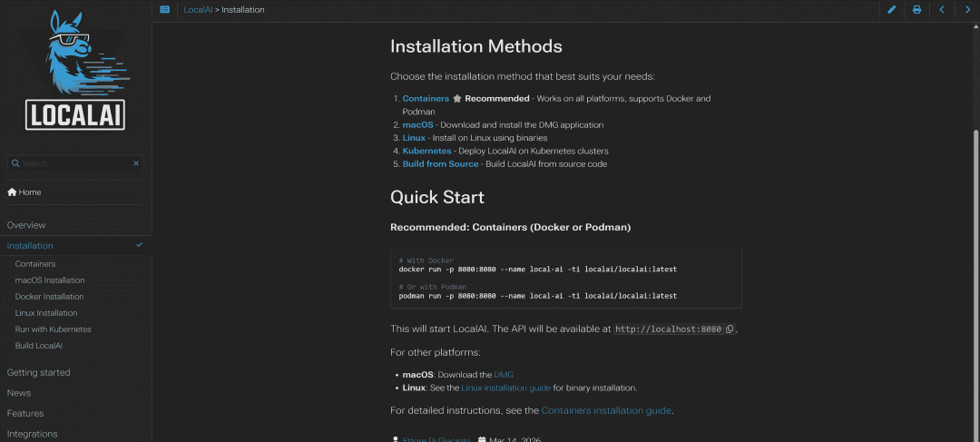This screenshot has height=442, width=980.
Task: Copy the localhost:8080 URL icon
Action: (730, 329)
